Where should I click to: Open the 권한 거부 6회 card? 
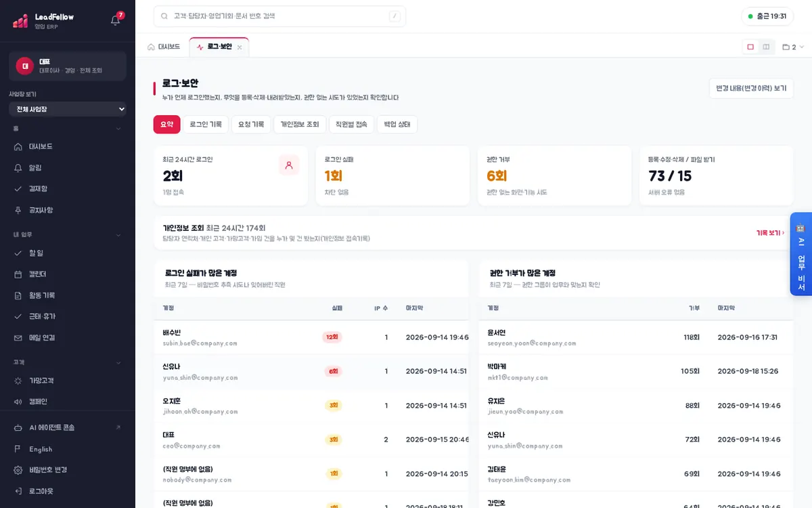(x=554, y=176)
